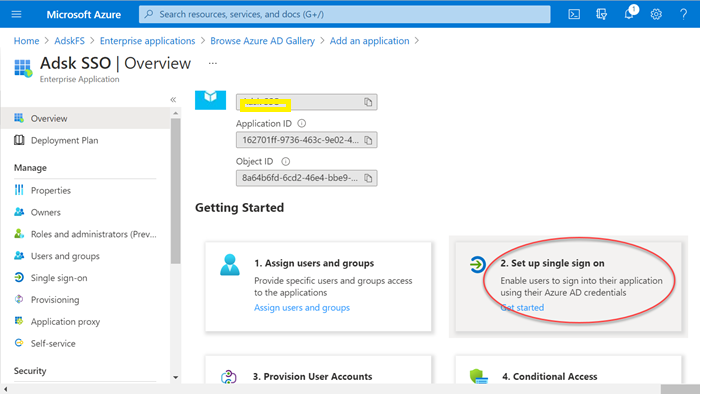Click the Owners people icon
This screenshot has height=402, width=702.
click(x=19, y=212)
